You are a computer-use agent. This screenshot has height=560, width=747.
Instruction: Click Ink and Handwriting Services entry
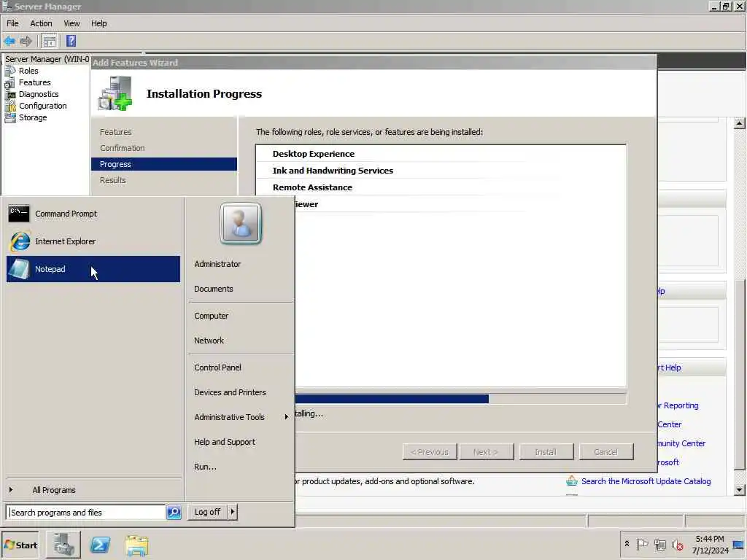tap(333, 171)
